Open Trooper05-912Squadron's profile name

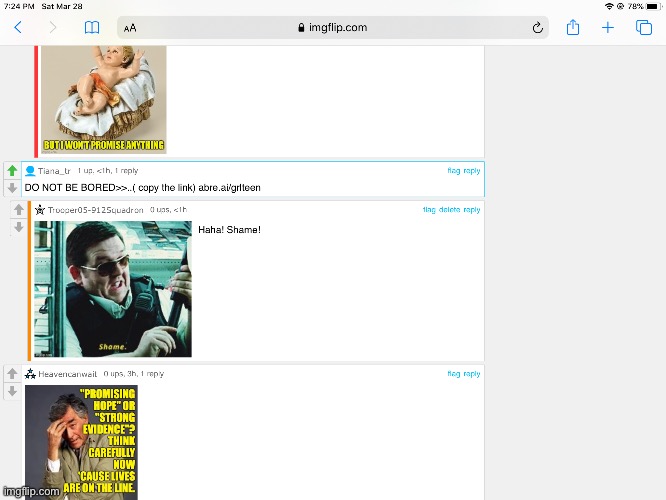(96, 210)
